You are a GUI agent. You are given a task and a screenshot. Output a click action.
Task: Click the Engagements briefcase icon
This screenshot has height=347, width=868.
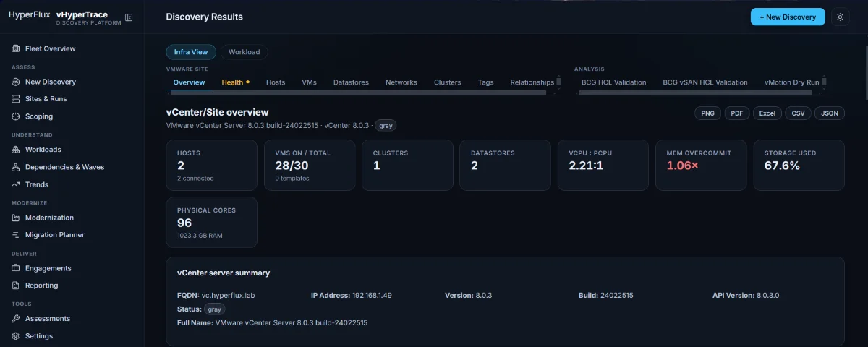pyautogui.click(x=16, y=268)
